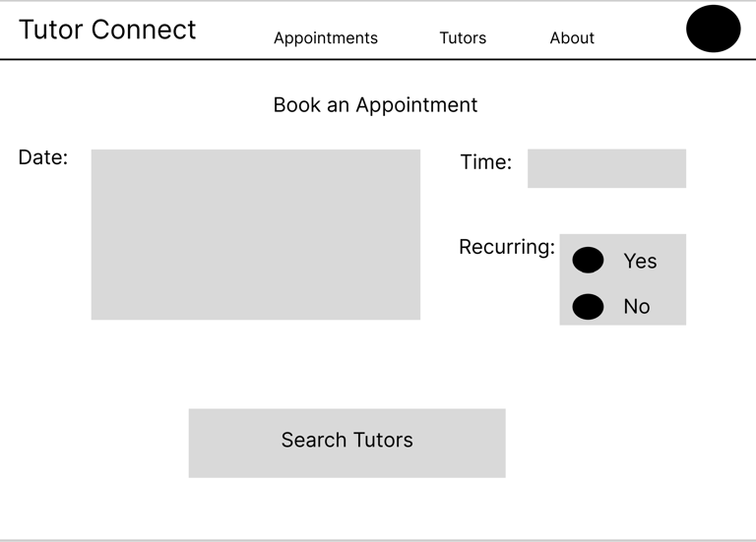Click the "Book an Appointment" heading

(x=375, y=105)
